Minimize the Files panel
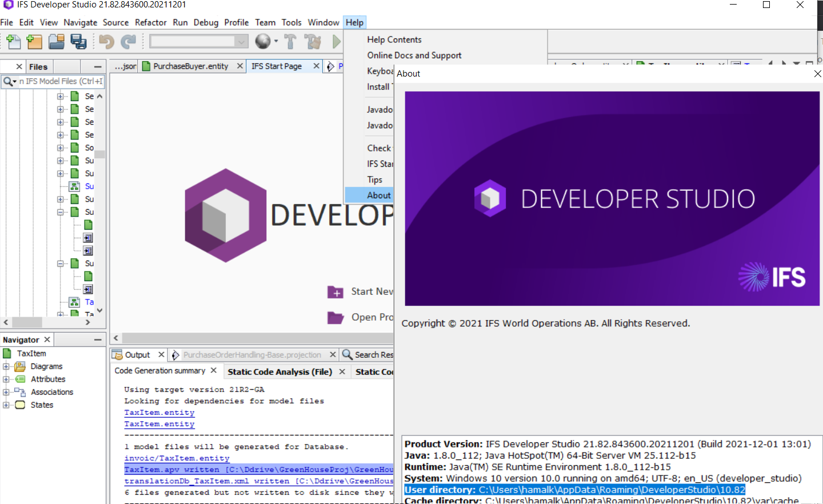Viewport: 823px width, 504px height. coord(98,67)
